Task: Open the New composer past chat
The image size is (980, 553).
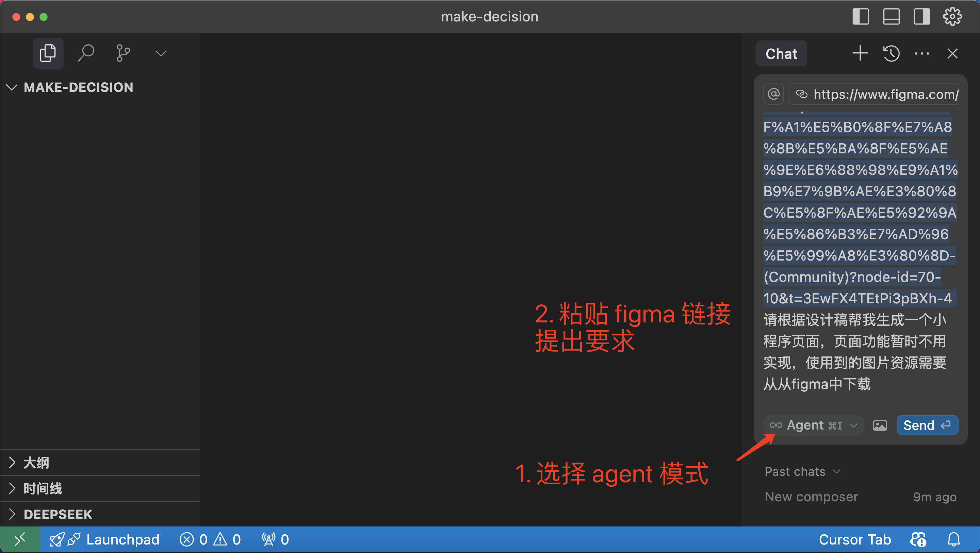Action: click(811, 497)
